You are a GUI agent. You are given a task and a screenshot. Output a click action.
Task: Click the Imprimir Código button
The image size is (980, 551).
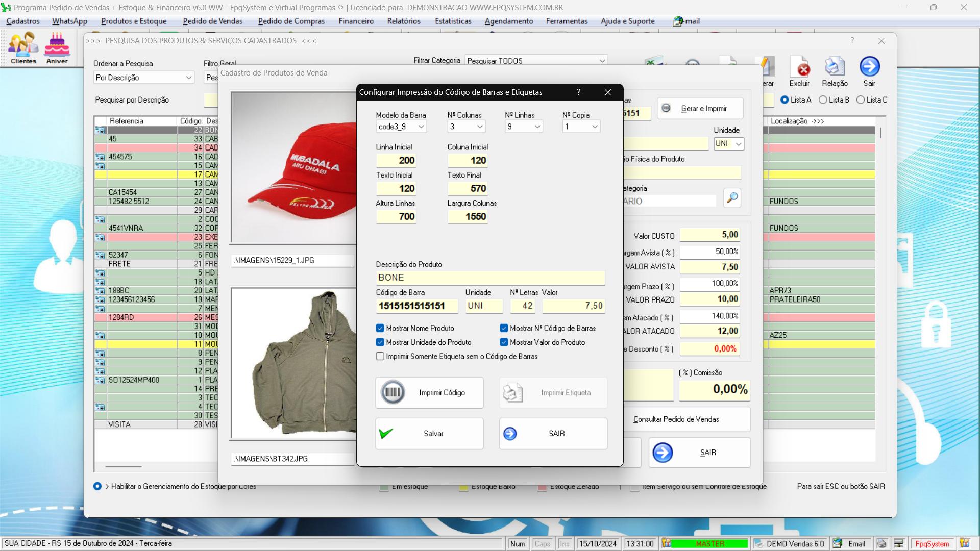[429, 392]
